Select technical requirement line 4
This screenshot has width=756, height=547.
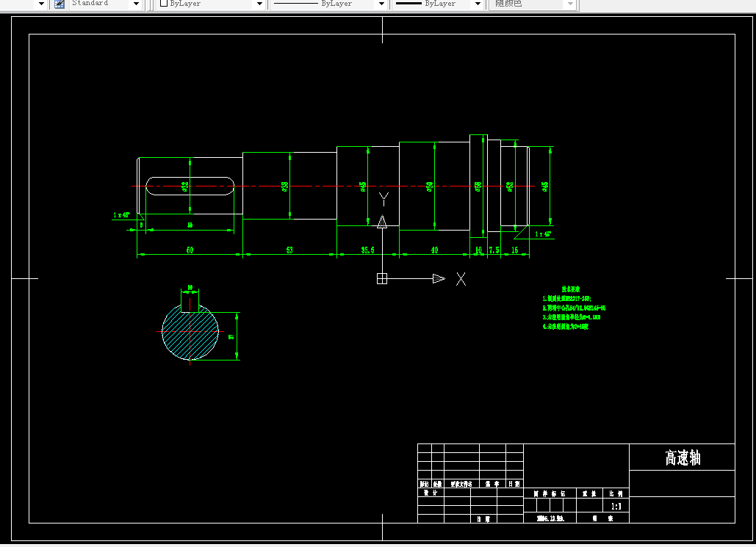[x=566, y=326]
